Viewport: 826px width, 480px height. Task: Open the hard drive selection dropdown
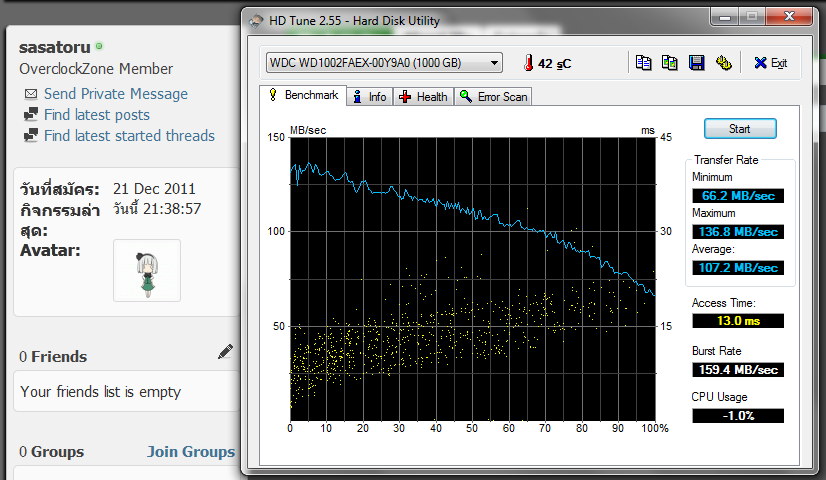point(383,63)
